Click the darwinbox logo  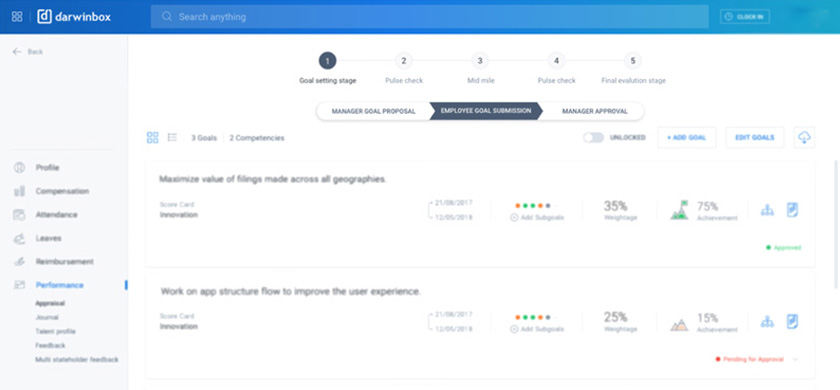point(74,17)
